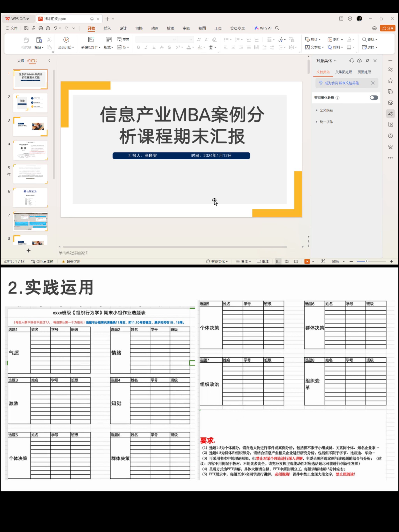Click the orange slideshow play button
The image size is (399, 532).
307,262
